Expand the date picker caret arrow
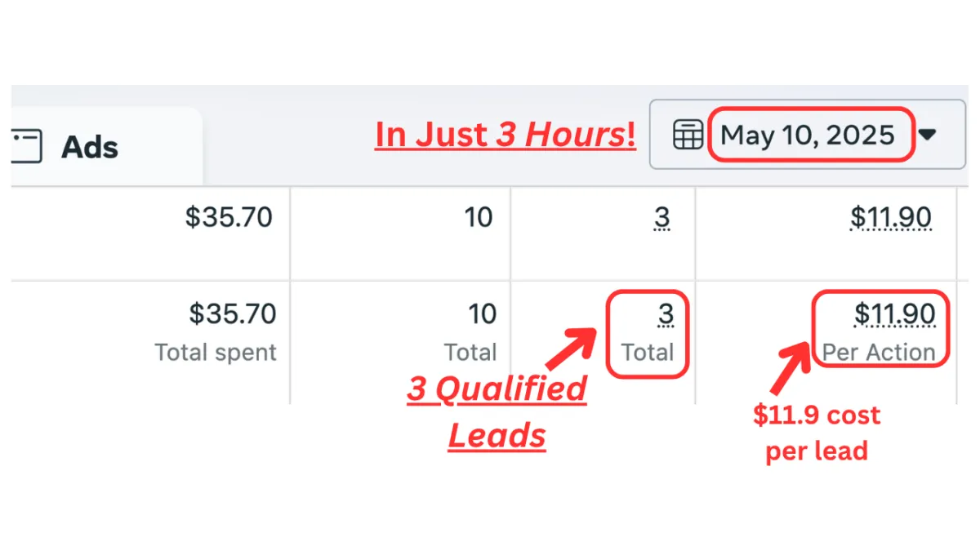Screen dimensions: 980x551 pos(927,135)
